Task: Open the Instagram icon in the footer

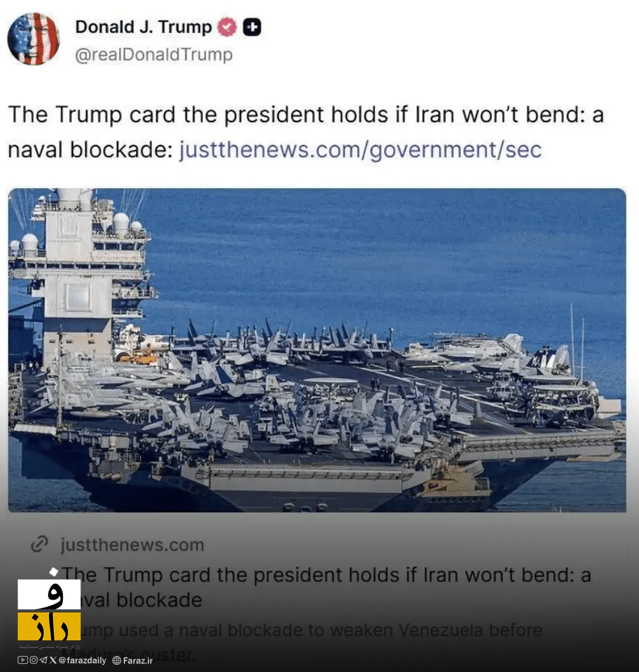Action: pyautogui.click(x=34, y=660)
